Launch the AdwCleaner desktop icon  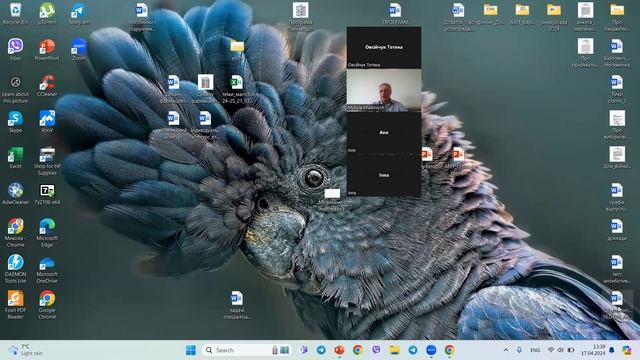[15, 193]
